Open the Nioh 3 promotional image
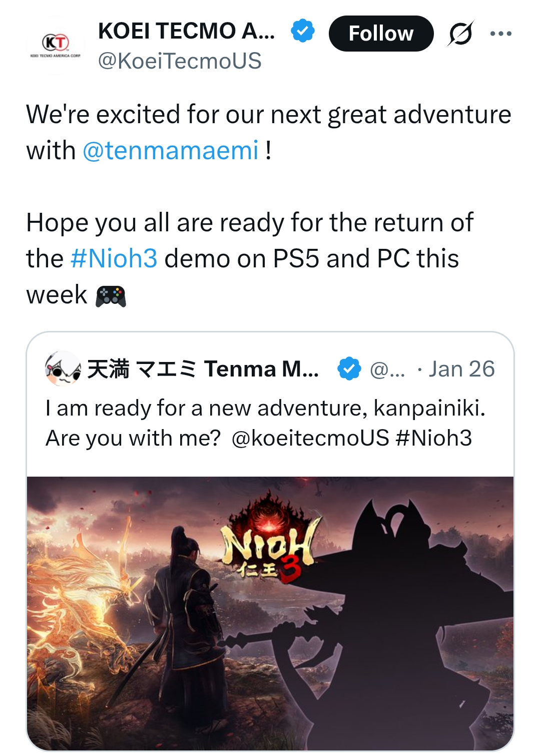This screenshot has width=538, height=756. 270,613
